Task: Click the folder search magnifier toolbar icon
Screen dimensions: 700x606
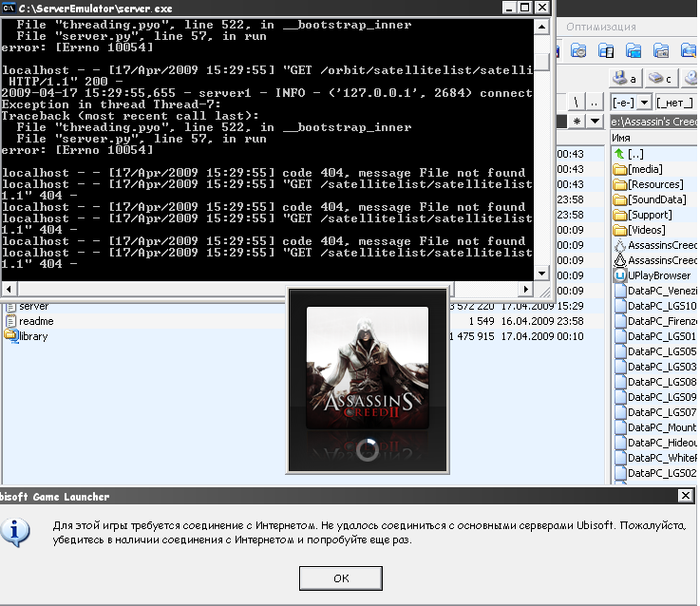Action: [x=690, y=50]
